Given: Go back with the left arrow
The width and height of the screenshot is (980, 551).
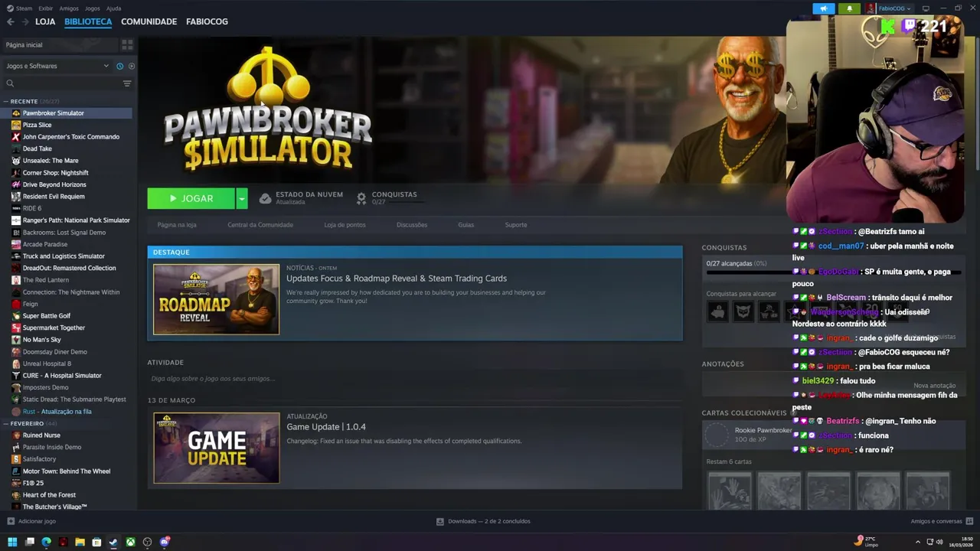Looking at the screenshot, I should point(10,21).
